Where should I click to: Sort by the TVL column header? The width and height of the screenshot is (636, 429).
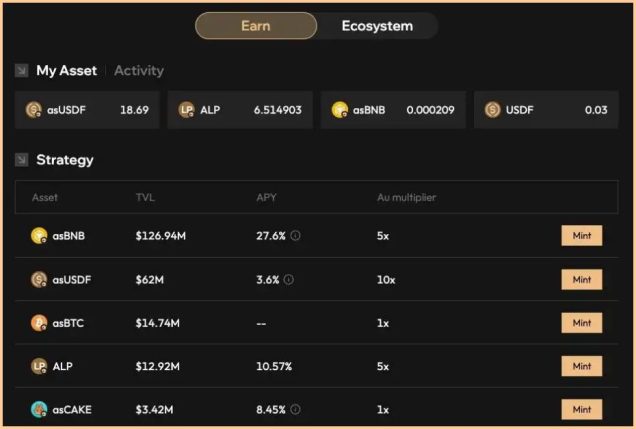[x=146, y=197]
